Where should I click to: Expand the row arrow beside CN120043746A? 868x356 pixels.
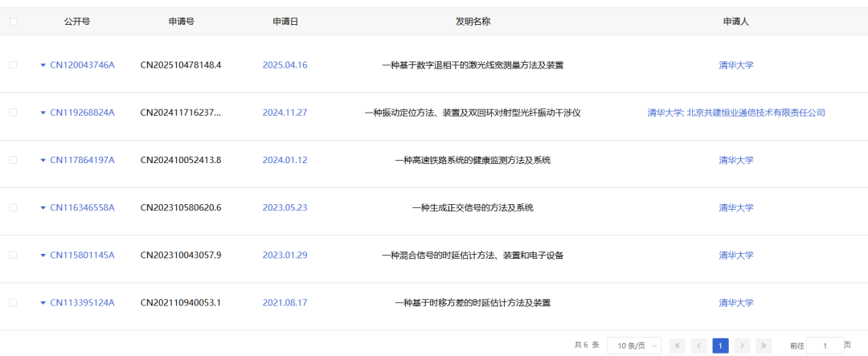(43, 65)
